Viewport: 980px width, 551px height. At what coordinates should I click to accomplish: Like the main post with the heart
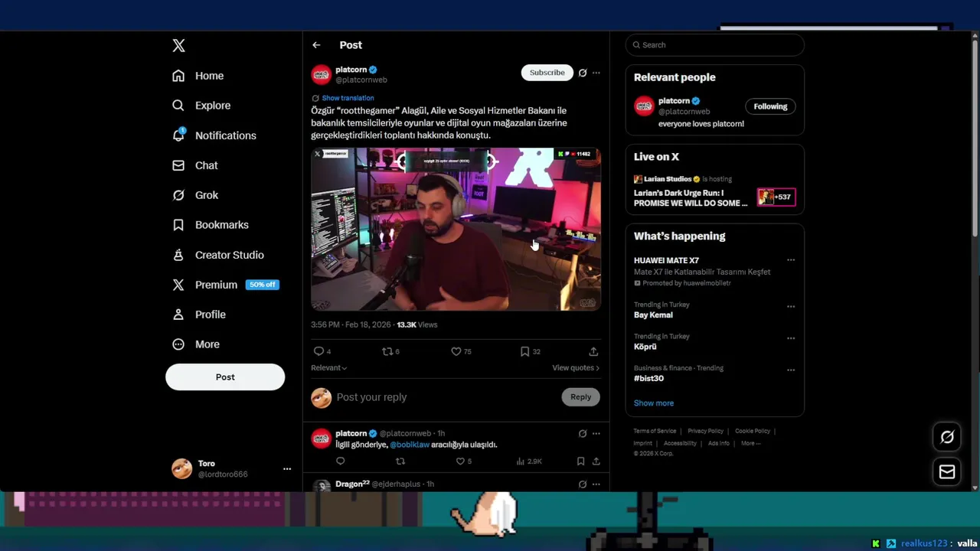pos(456,351)
